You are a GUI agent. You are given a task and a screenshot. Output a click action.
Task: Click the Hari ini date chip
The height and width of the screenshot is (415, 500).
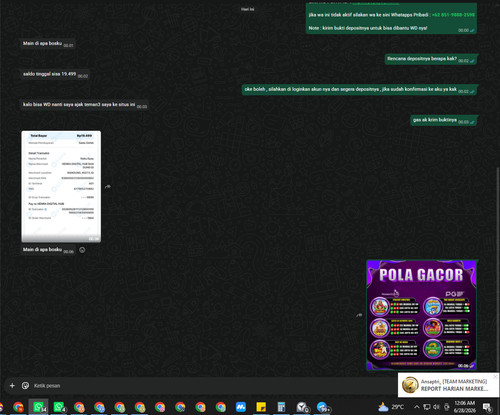(248, 9)
